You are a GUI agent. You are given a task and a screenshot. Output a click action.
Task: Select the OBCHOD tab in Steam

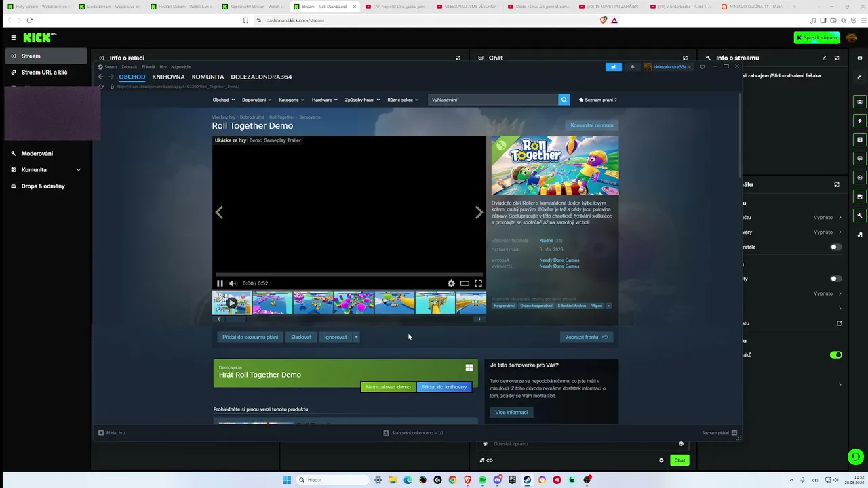132,77
